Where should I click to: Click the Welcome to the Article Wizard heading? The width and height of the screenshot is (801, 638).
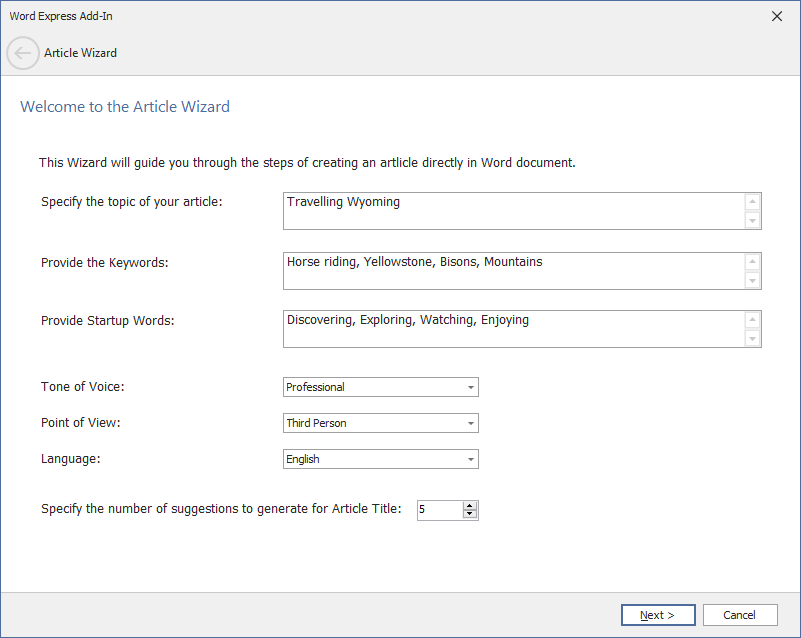(125, 107)
